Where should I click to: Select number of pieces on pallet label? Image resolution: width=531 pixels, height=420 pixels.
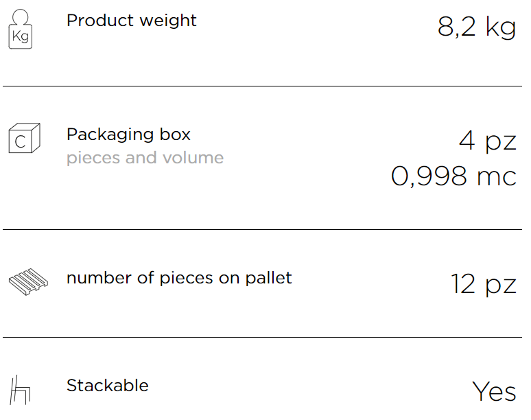coord(179,278)
